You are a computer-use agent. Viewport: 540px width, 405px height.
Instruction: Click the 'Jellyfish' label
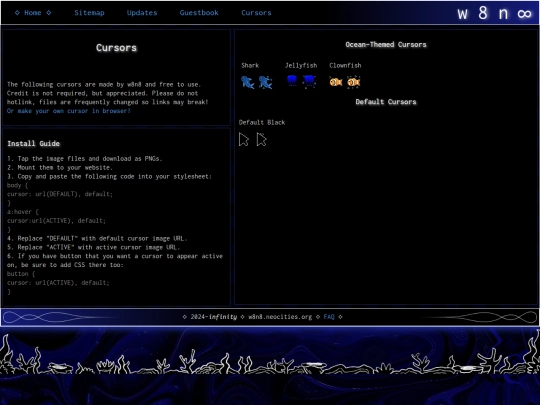coord(301,65)
